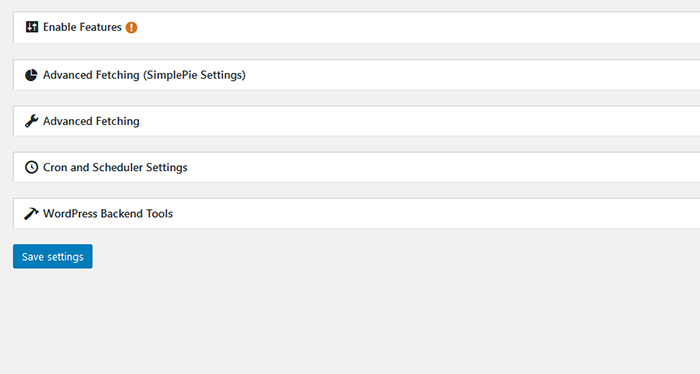Click the "Advanced Fetching (SimplePie Settings)" title text
Screen dimensions: 700x374
[x=144, y=75]
